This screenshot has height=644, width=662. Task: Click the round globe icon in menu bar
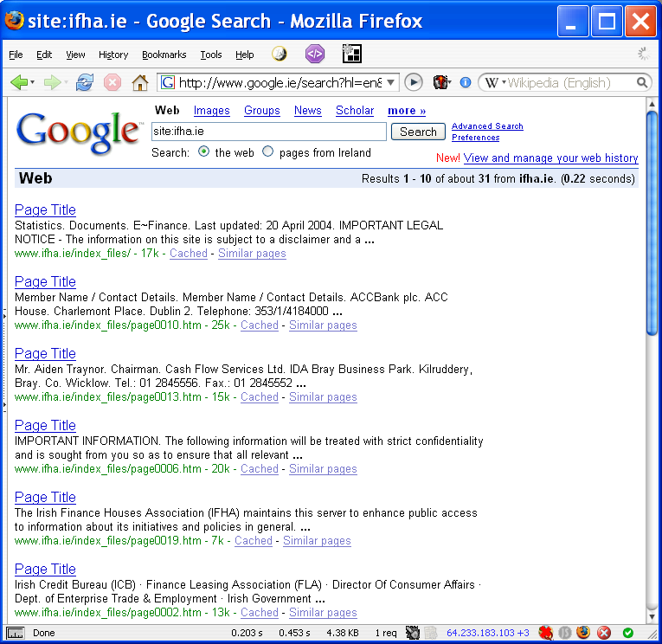click(x=279, y=54)
